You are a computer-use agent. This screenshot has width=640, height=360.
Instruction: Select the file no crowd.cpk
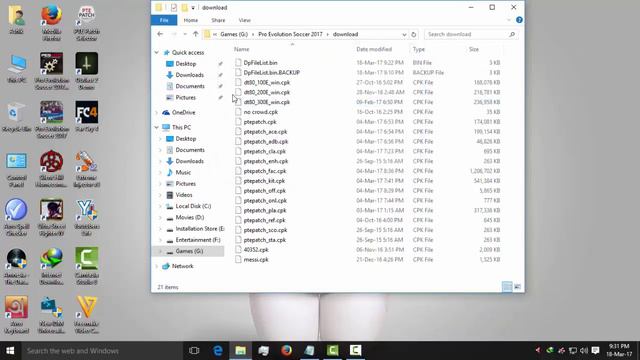[x=260, y=112]
